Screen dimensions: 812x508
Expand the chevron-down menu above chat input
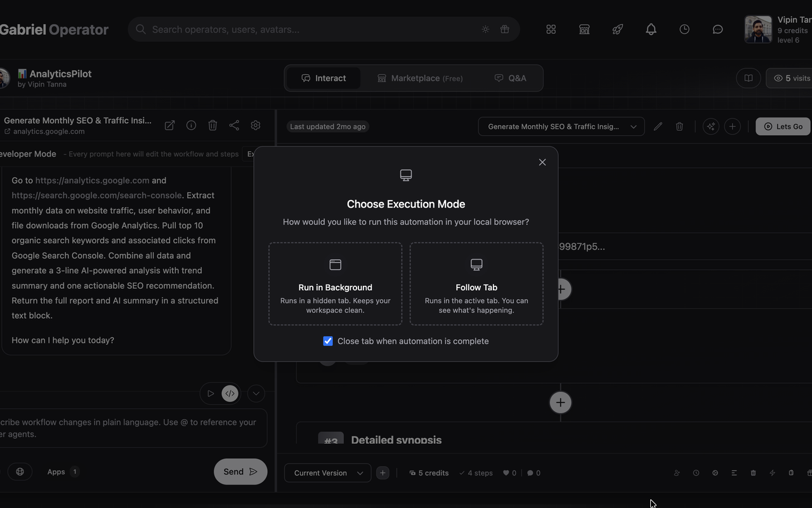256,394
